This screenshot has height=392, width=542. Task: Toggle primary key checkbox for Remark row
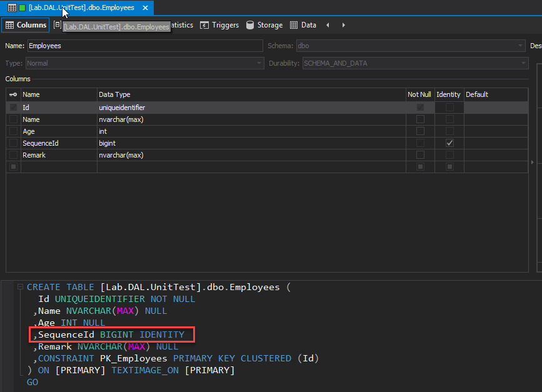(13, 155)
